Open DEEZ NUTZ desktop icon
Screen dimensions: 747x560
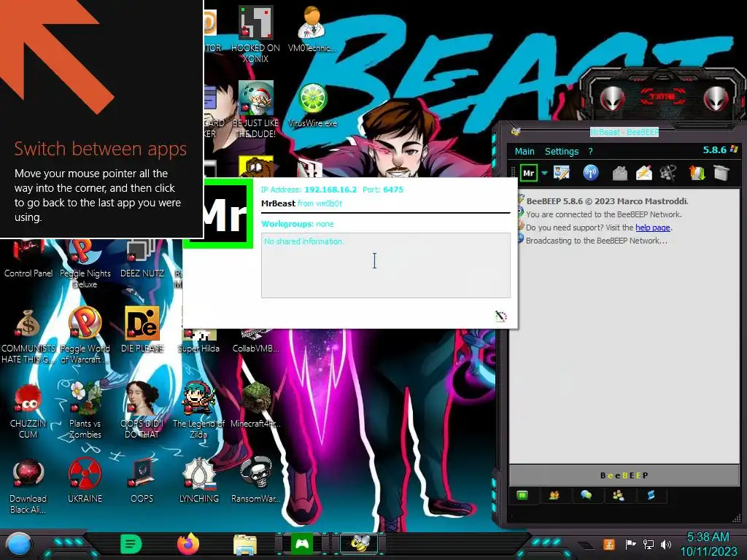(x=142, y=260)
